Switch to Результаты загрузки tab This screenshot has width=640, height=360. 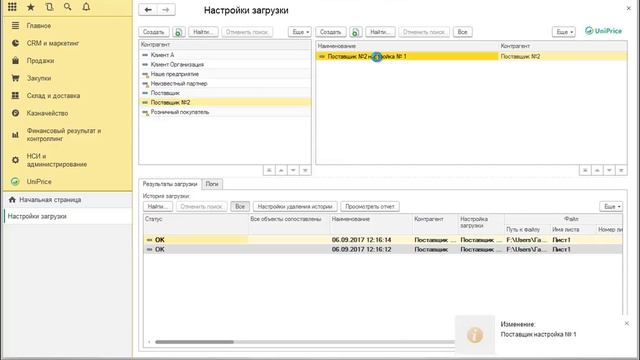click(170, 184)
